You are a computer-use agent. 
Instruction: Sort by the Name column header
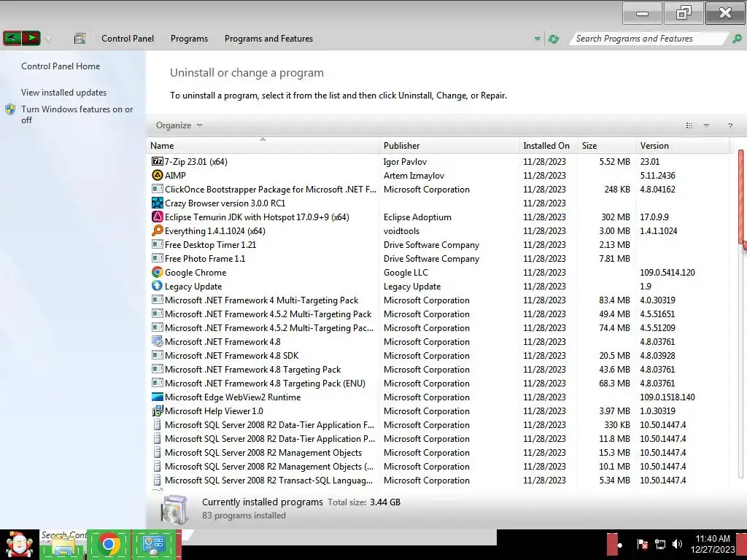pyautogui.click(x=263, y=146)
